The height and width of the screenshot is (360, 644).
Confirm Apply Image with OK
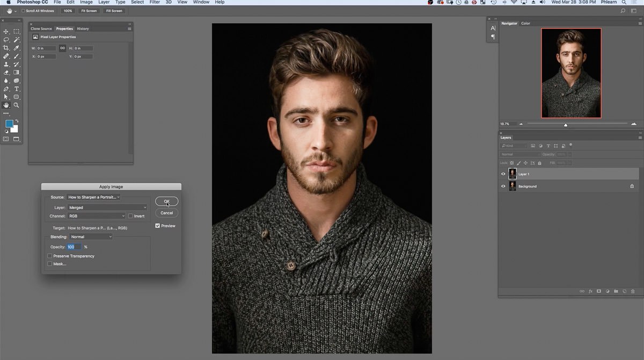coord(166,201)
